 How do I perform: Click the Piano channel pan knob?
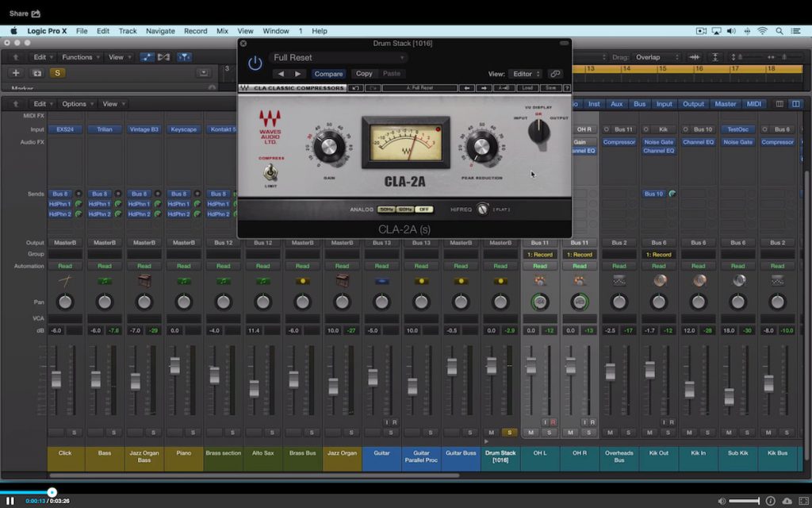click(184, 302)
